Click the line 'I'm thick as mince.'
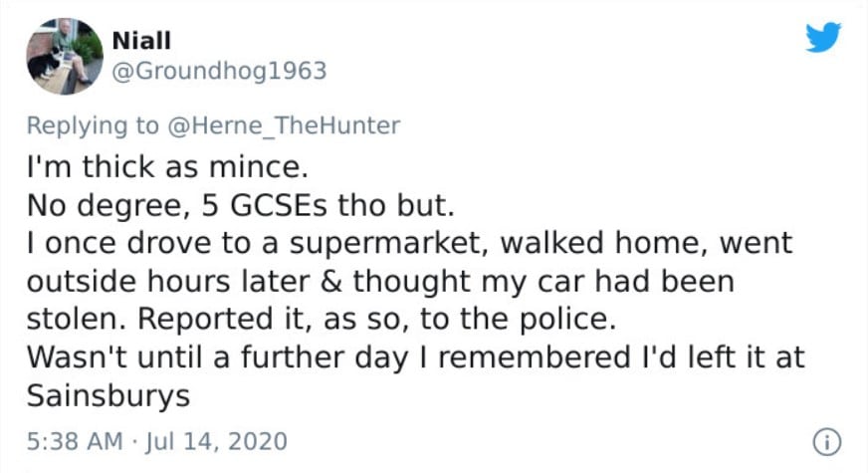The image size is (868, 473). point(167,166)
